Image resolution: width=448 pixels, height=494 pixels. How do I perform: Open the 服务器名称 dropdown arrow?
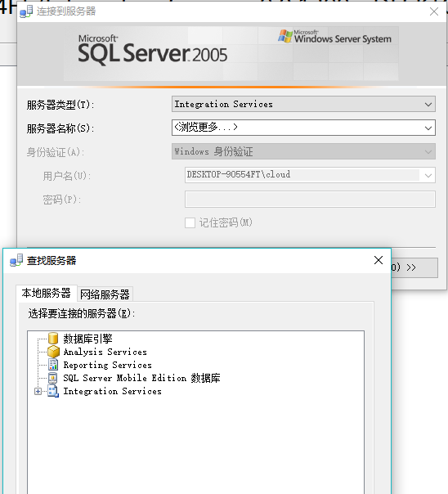pyautogui.click(x=428, y=128)
